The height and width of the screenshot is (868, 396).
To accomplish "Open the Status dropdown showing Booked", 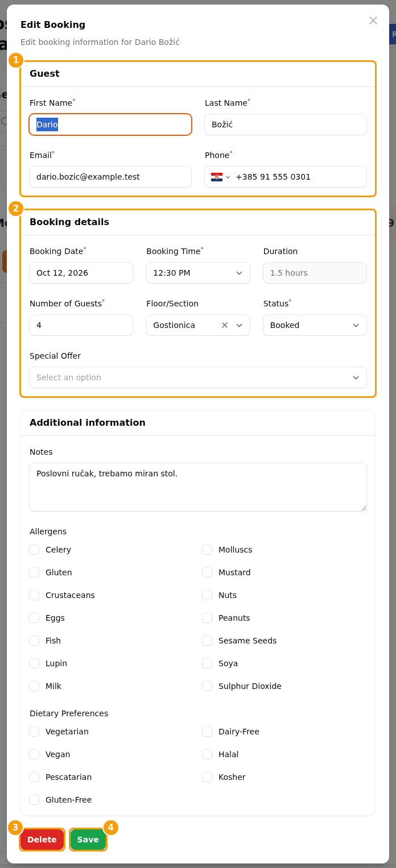I will 315,325.
